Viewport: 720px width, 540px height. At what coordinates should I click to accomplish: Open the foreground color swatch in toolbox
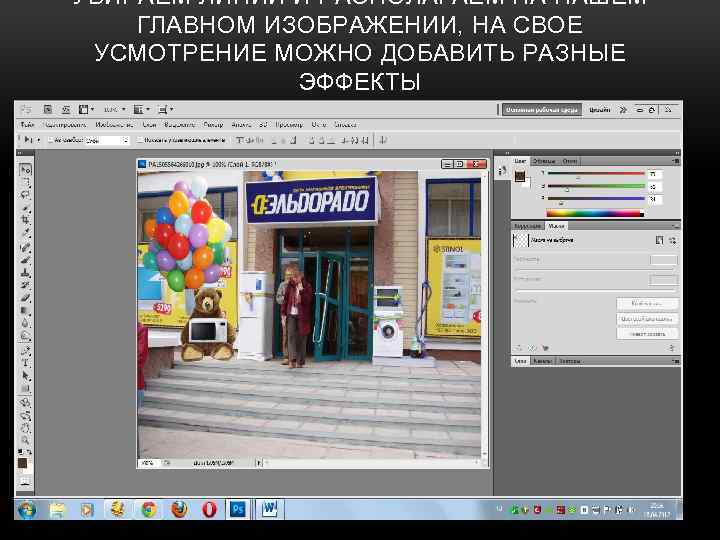tap(22, 463)
